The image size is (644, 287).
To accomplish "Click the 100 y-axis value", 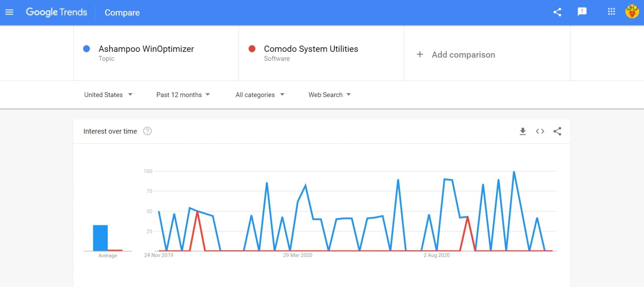I will 148,171.
